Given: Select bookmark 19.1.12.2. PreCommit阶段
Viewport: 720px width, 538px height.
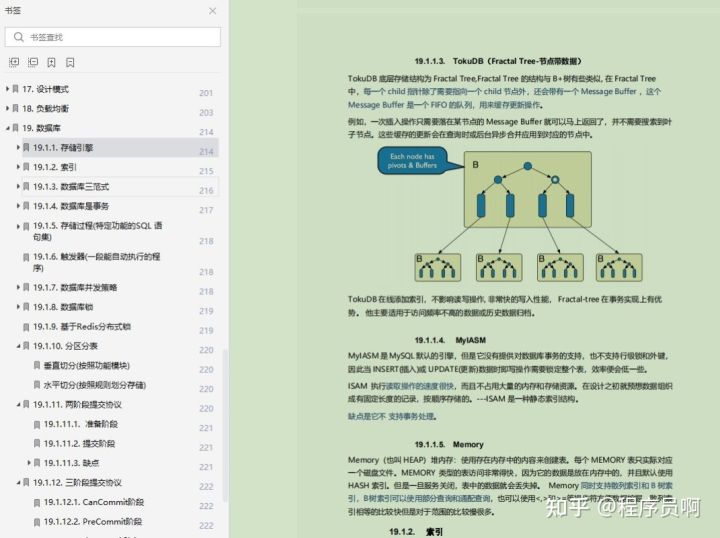Looking at the screenshot, I should [x=93, y=521].
